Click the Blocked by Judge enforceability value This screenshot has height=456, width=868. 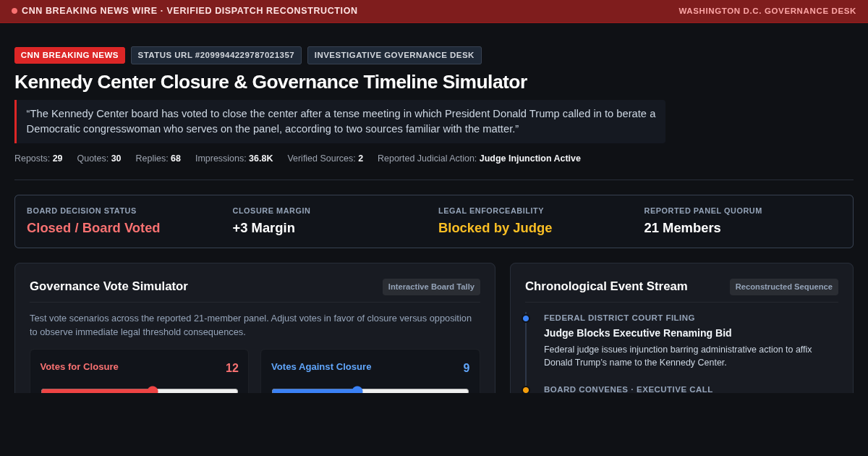pyautogui.click(x=495, y=228)
